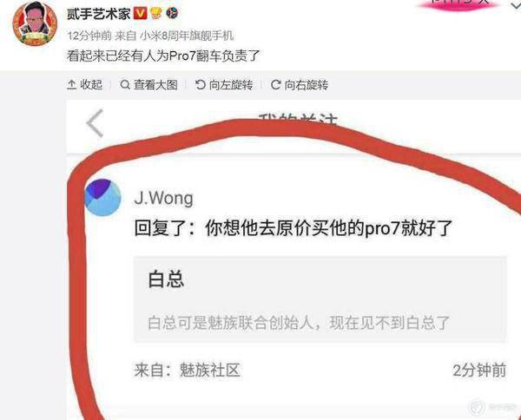The image size is (521, 420).
Task: Click the clockwise rotate arrow icon
Action: (276, 85)
